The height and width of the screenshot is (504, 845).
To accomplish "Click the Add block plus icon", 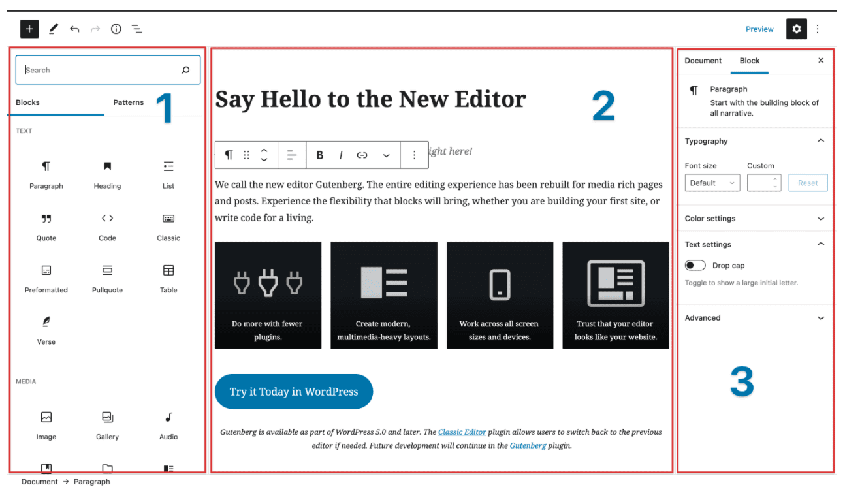I will pyautogui.click(x=30, y=29).
